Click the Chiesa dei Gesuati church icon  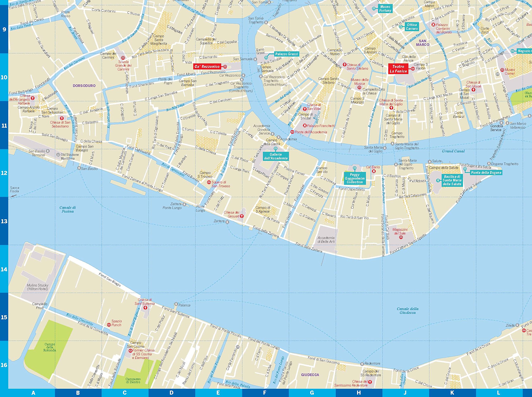tap(242, 216)
